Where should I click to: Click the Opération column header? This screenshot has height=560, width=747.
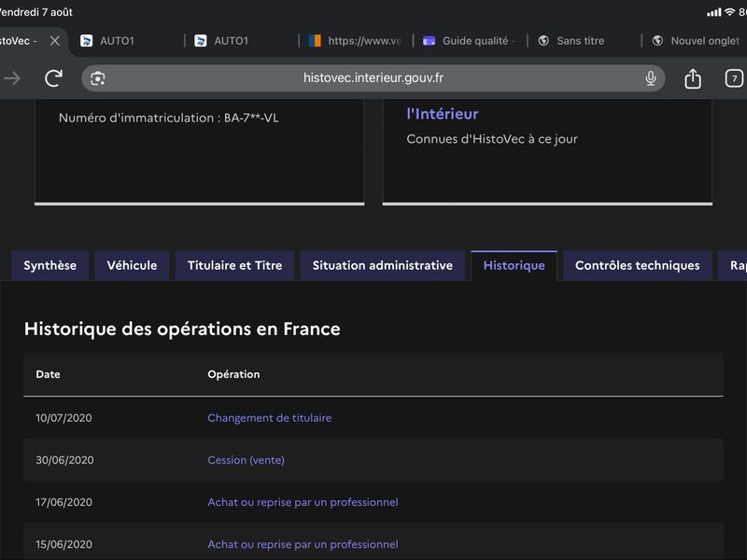point(234,374)
